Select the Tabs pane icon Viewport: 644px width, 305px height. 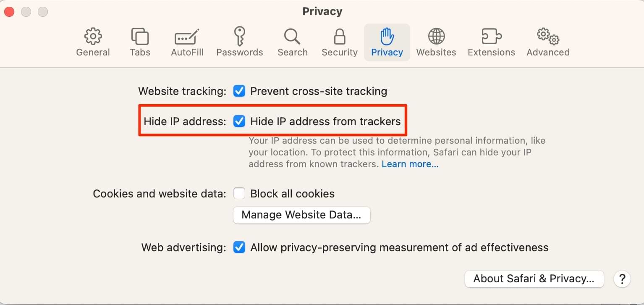pos(140,37)
